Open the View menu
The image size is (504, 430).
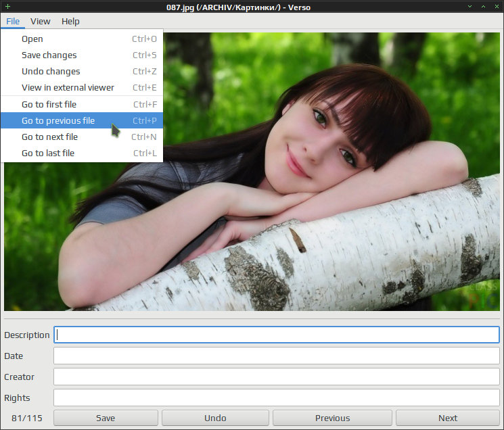tap(40, 21)
